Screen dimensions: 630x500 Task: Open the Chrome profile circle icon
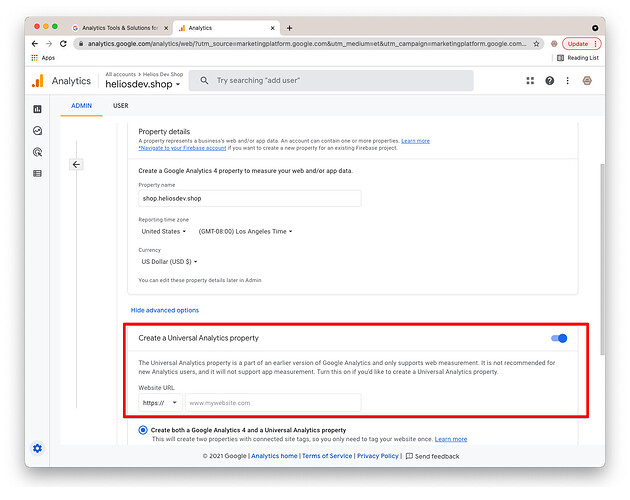(x=595, y=28)
